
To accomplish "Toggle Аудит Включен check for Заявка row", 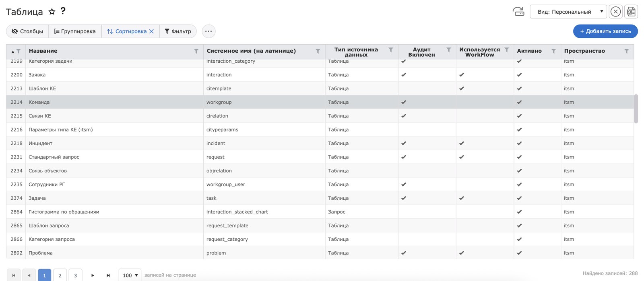I will [404, 75].
